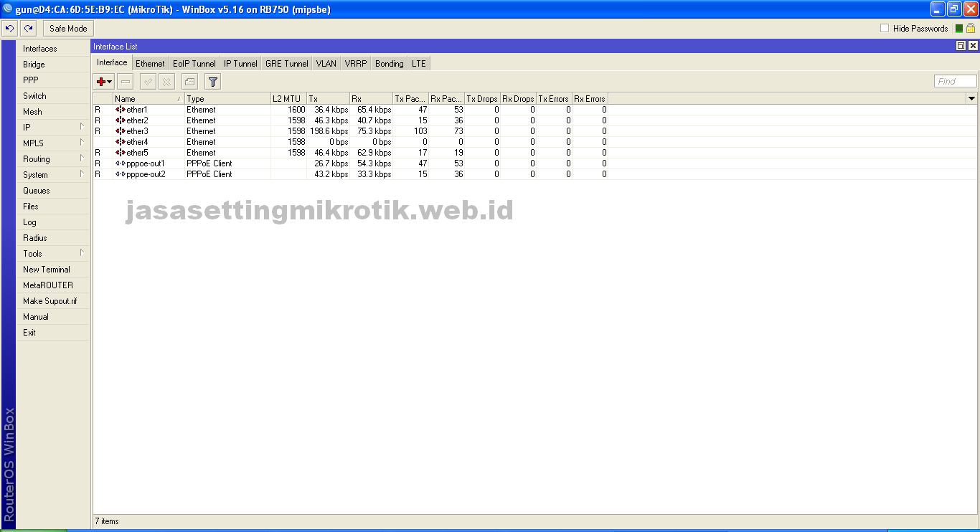Toggle Safe Mode
The image size is (980, 532).
point(67,28)
